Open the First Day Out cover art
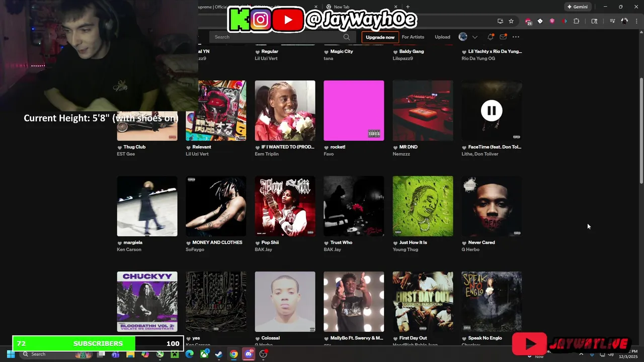 tap(423, 302)
